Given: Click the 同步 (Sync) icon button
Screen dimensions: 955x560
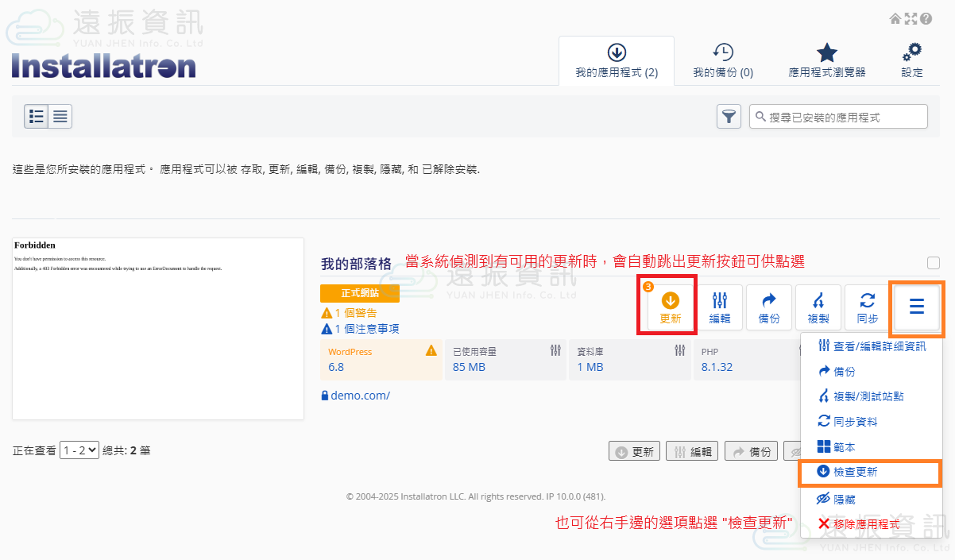Looking at the screenshot, I should (868, 307).
